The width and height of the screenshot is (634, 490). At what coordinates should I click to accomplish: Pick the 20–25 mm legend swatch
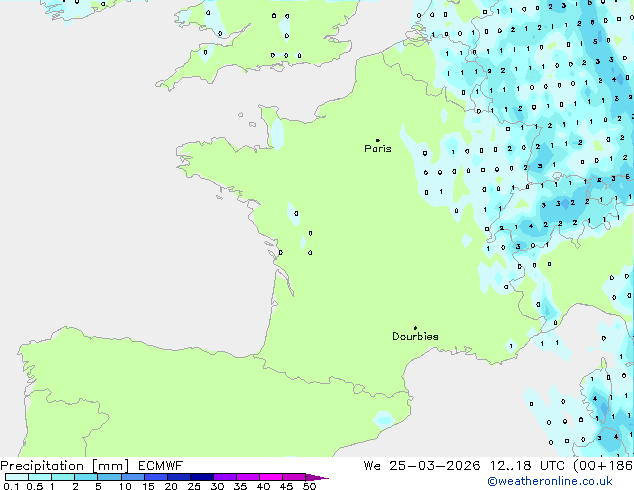tap(179, 477)
